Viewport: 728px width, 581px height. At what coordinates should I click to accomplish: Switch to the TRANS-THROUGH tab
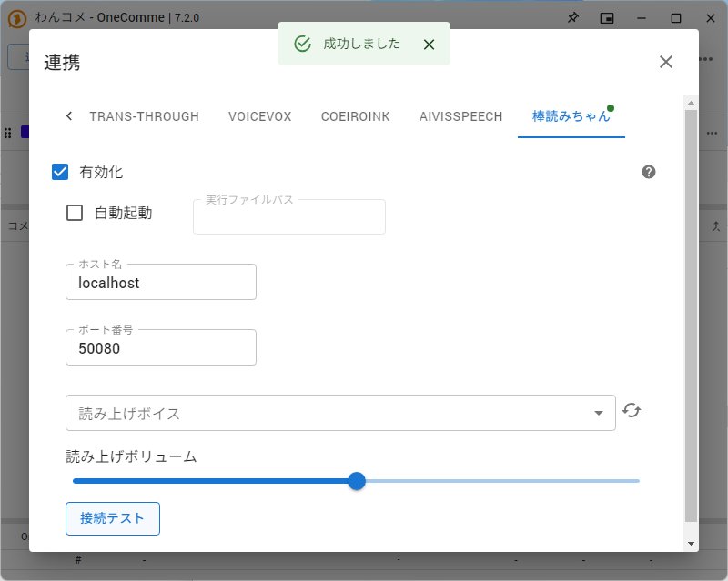tap(144, 116)
